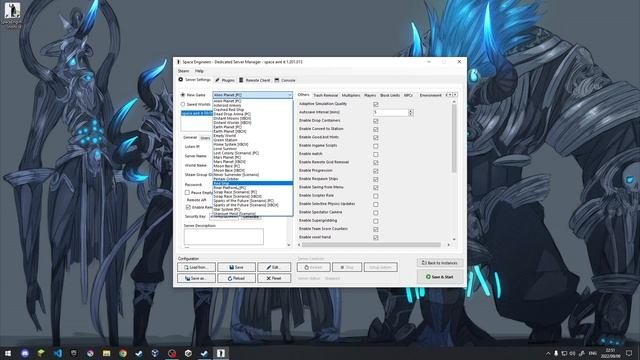640x360 pixels.
Task: Enable Ingame Scripts checkbox
Action: coord(376,146)
